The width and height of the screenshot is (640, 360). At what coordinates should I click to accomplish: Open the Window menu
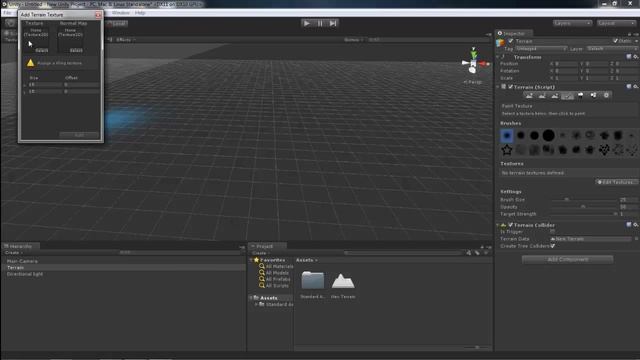[x=120, y=13]
